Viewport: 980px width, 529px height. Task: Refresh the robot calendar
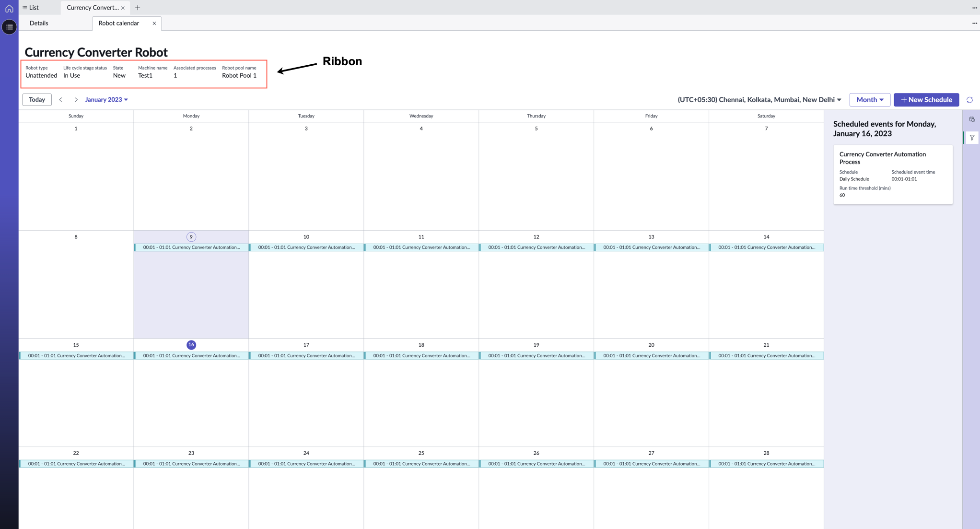(x=969, y=100)
